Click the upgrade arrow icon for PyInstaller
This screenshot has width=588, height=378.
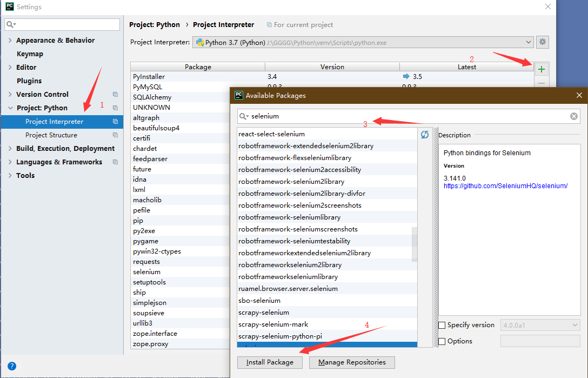tap(406, 77)
